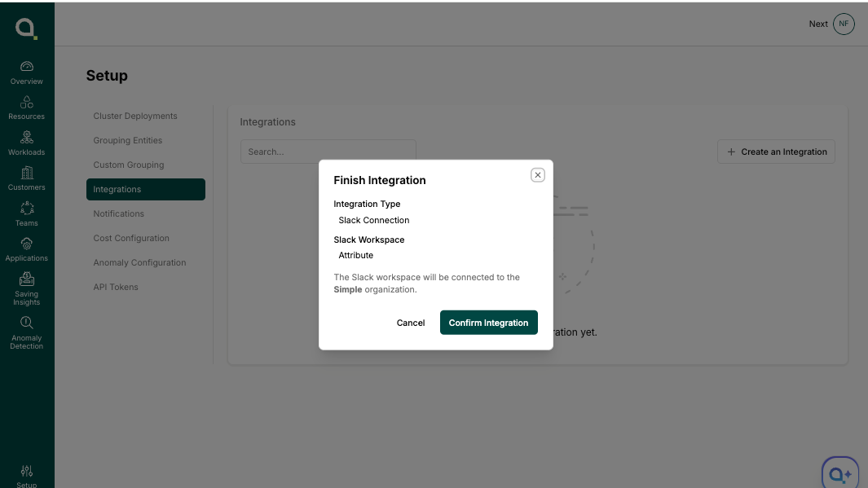The width and height of the screenshot is (868, 488).
Task: Select Cost Configuration setup tab
Action: click(x=146, y=238)
